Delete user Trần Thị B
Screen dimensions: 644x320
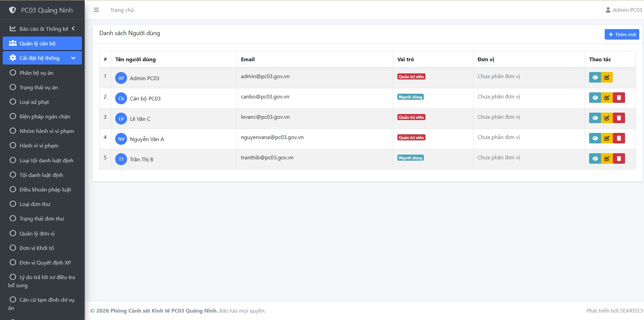(x=619, y=159)
